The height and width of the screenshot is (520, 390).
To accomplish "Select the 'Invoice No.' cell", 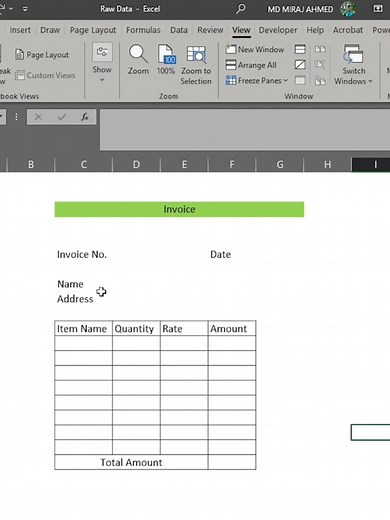I will (84, 254).
